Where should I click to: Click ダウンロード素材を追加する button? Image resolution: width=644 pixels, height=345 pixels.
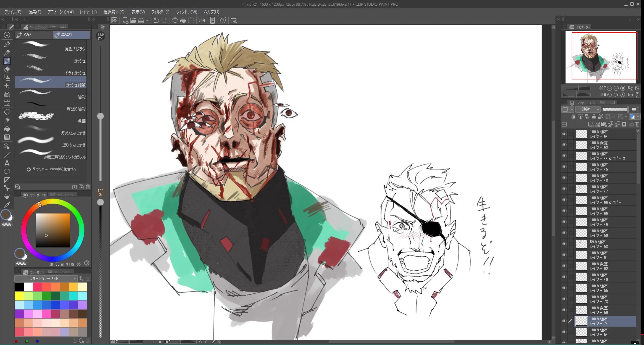point(51,169)
